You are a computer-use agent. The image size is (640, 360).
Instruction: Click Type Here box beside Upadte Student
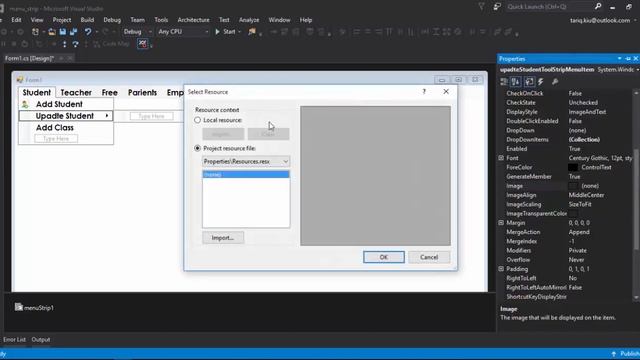coord(151,116)
